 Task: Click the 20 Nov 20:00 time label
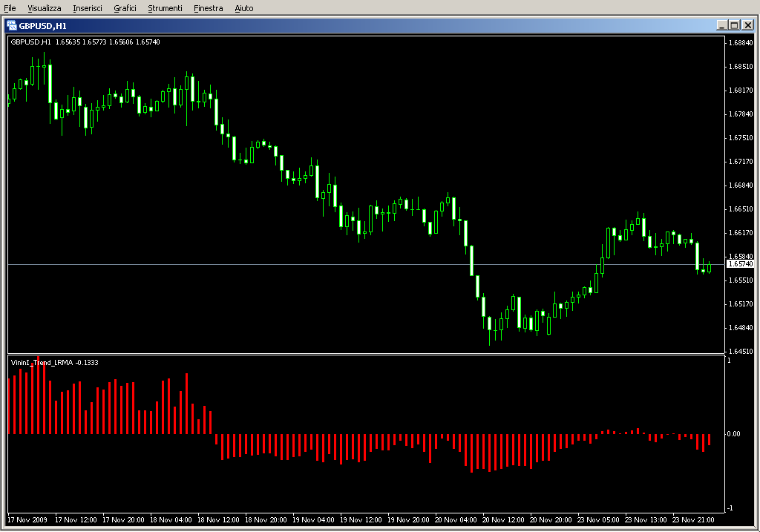click(551, 520)
